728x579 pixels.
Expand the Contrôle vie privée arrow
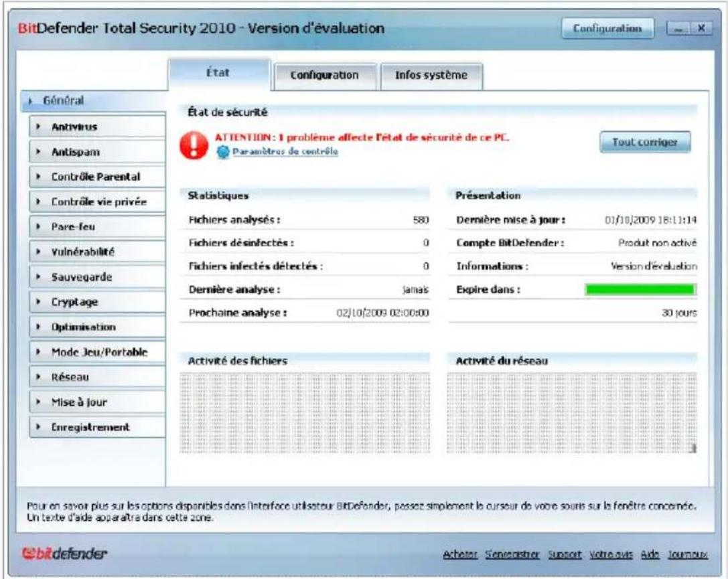coord(39,201)
